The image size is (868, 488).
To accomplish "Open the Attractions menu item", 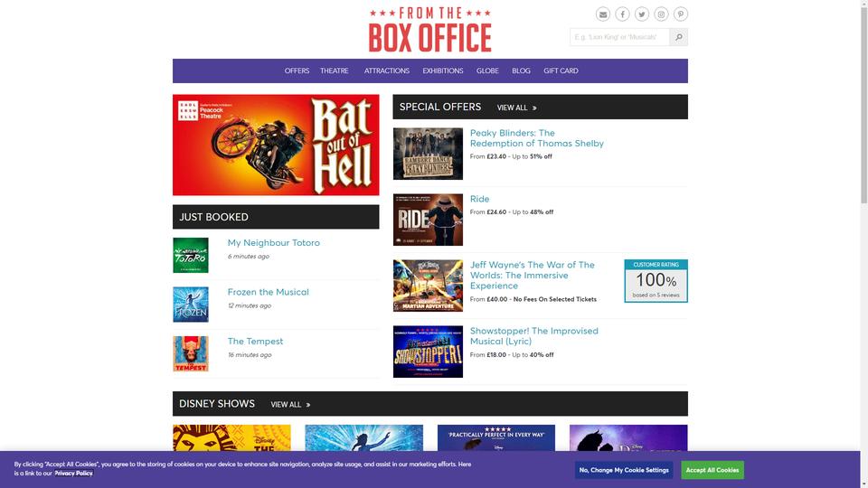I will pos(387,70).
